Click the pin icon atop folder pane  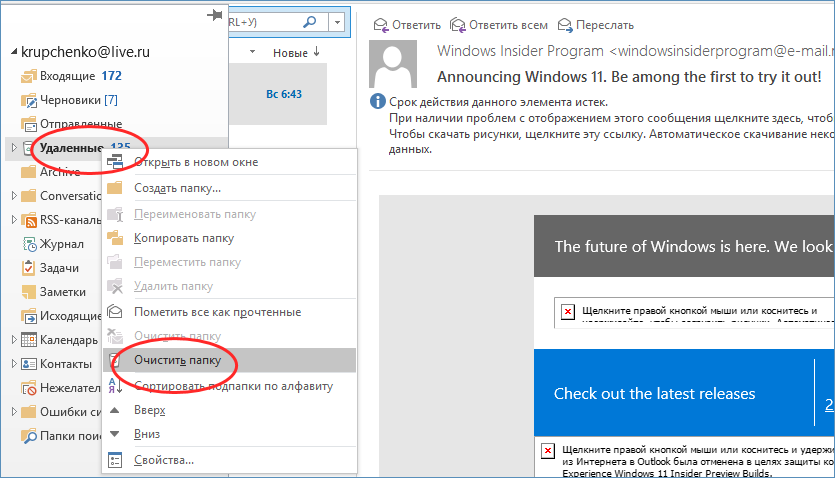point(215,15)
